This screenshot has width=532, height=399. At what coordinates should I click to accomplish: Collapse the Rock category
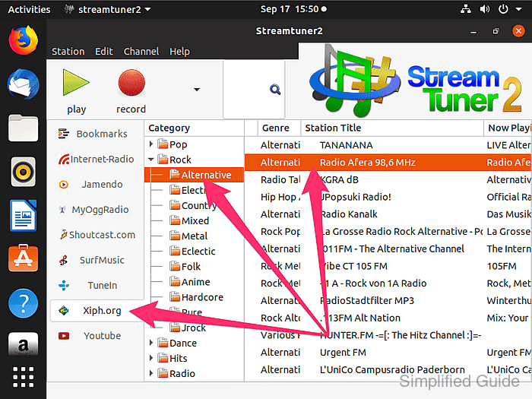pyautogui.click(x=151, y=159)
